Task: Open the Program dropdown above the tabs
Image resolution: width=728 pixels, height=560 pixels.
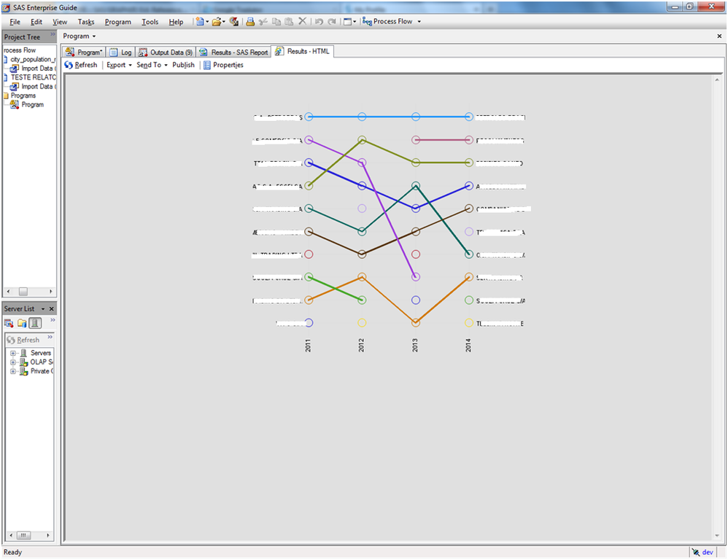Action: [80, 36]
